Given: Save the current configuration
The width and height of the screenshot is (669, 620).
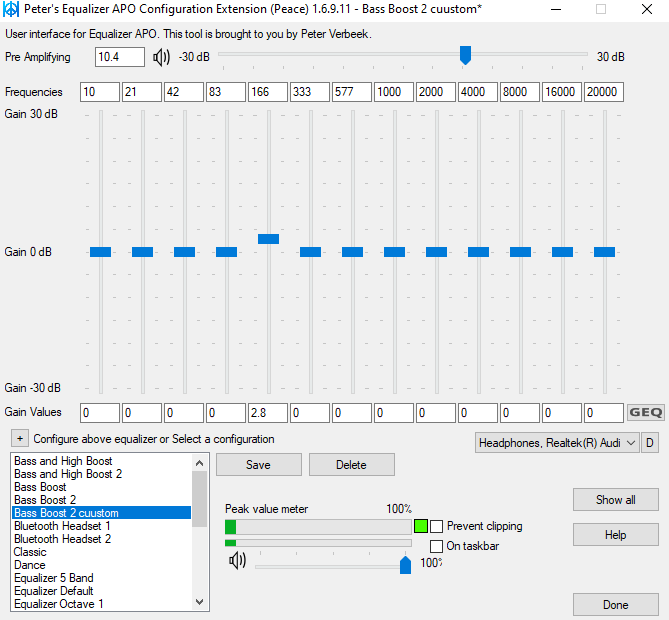Looking at the screenshot, I should [x=259, y=465].
